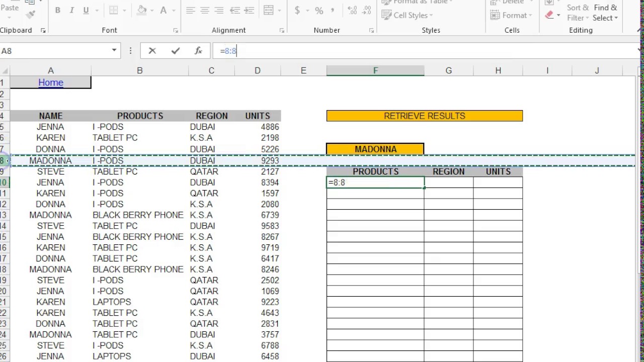Decrease the indent

235,11
